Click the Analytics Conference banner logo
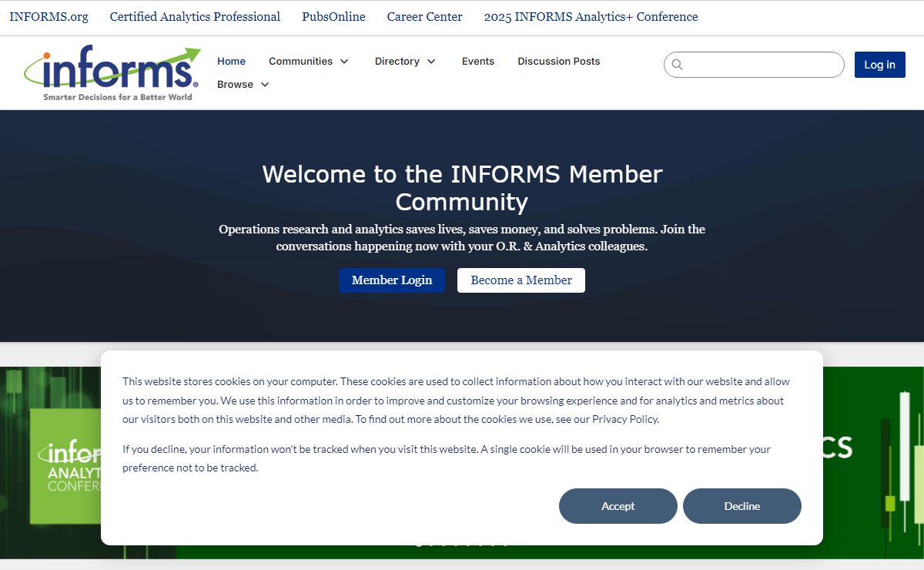 (65, 466)
